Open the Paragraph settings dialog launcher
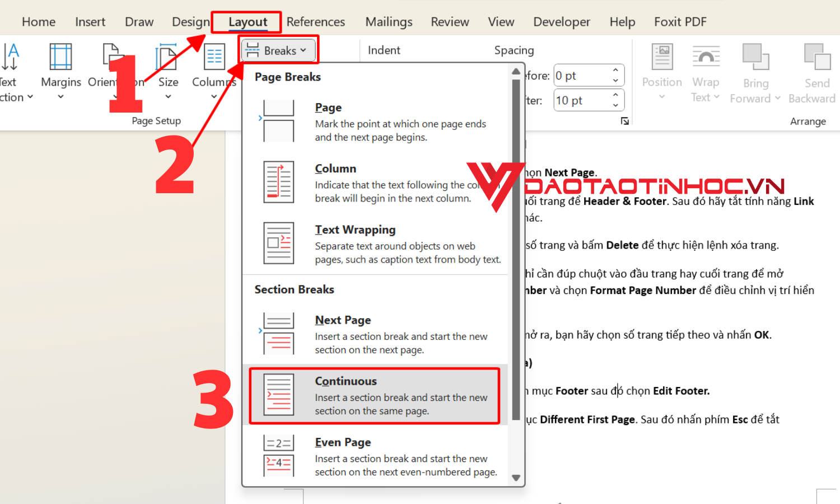 click(625, 122)
